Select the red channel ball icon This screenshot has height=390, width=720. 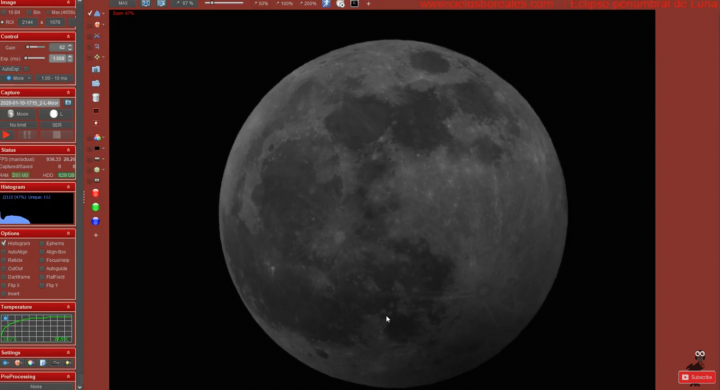[96, 193]
